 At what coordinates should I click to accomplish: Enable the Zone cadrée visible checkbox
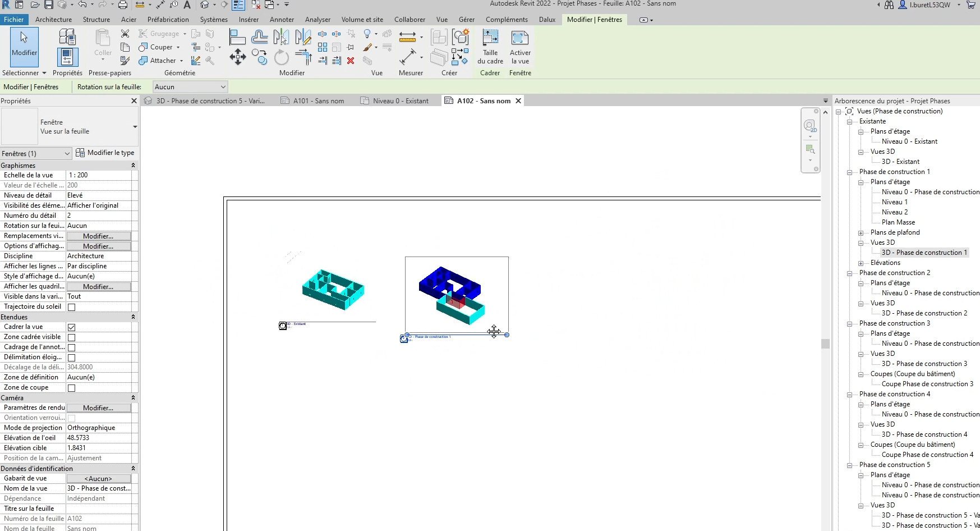click(x=71, y=337)
